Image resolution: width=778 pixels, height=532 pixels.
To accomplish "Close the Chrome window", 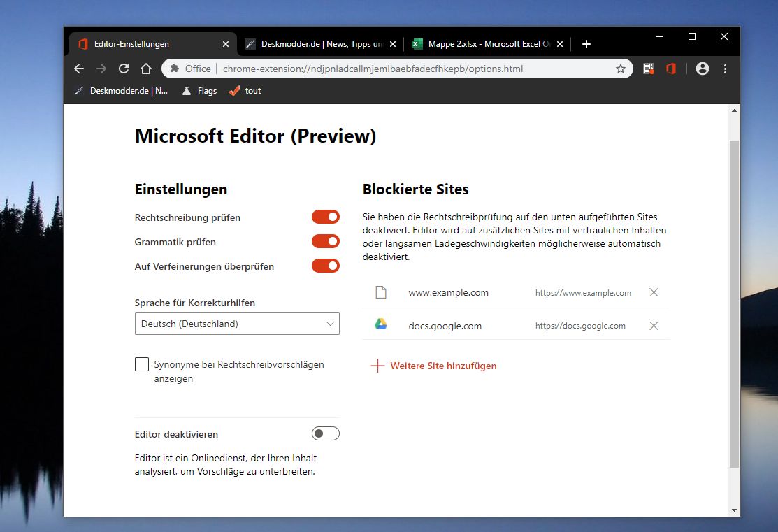I will (x=724, y=36).
